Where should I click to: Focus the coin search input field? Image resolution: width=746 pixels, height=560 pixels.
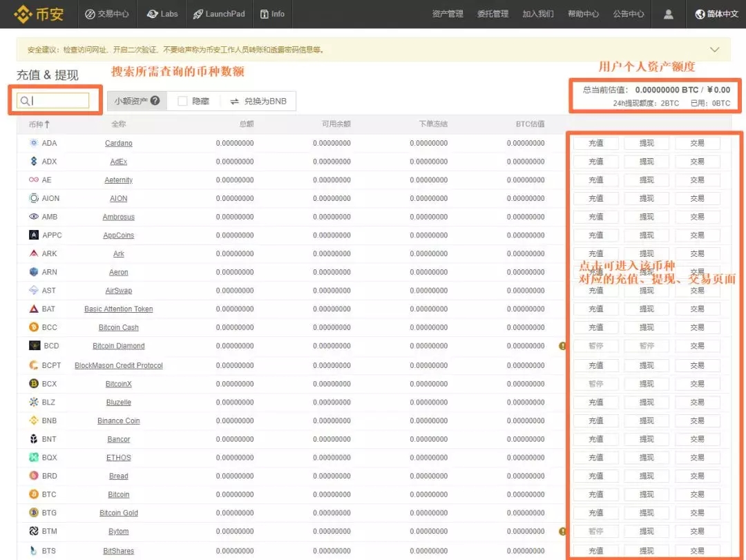(52, 100)
